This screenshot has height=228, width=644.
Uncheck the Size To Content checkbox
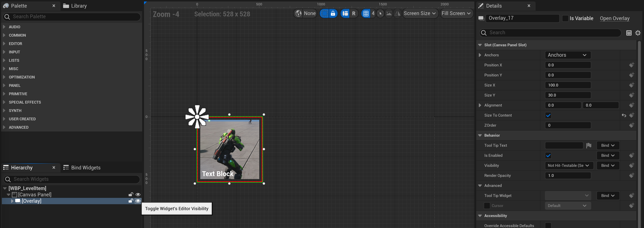click(x=548, y=115)
